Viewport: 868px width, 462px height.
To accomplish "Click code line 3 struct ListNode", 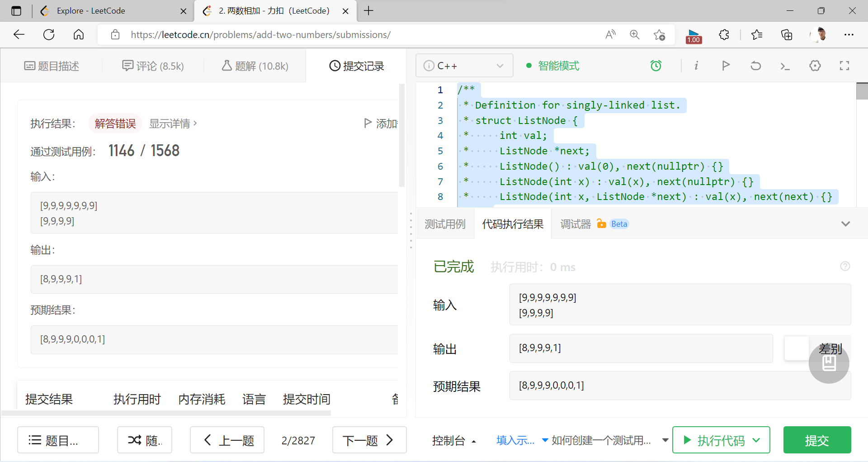I will pyautogui.click(x=526, y=120).
